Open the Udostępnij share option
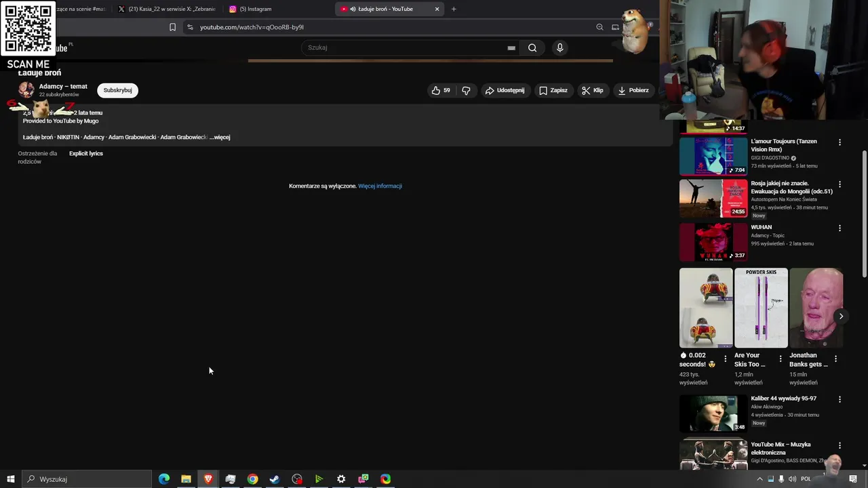 point(505,90)
